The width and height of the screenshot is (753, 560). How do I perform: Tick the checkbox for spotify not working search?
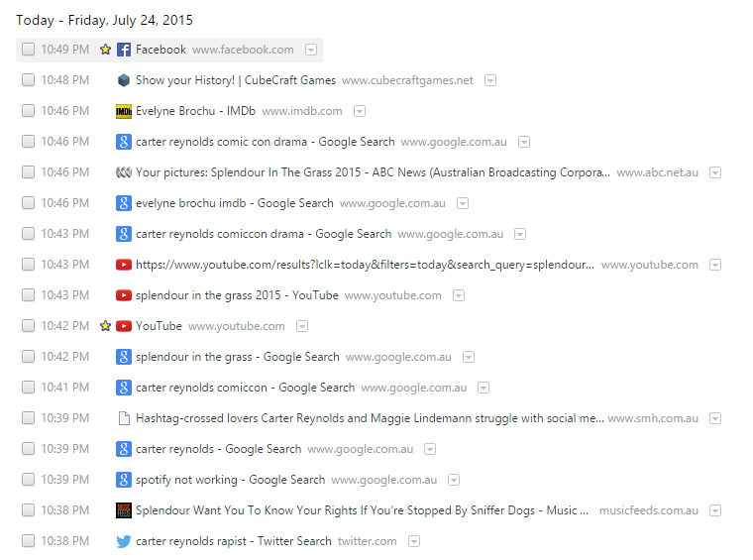click(29, 480)
